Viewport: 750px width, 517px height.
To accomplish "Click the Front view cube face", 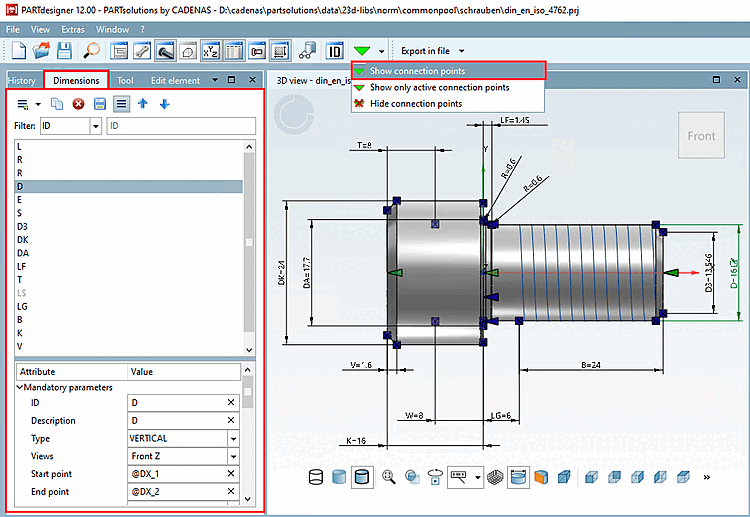I will (x=701, y=136).
